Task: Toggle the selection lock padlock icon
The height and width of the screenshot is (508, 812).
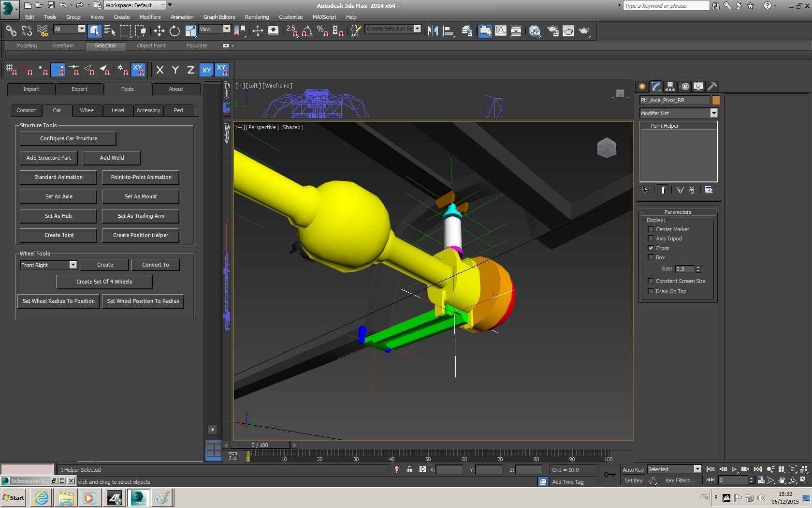Action: [409, 469]
